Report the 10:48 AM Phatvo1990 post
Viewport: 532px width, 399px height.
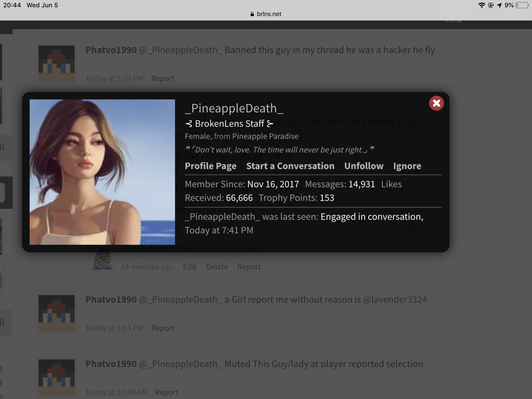point(167,392)
